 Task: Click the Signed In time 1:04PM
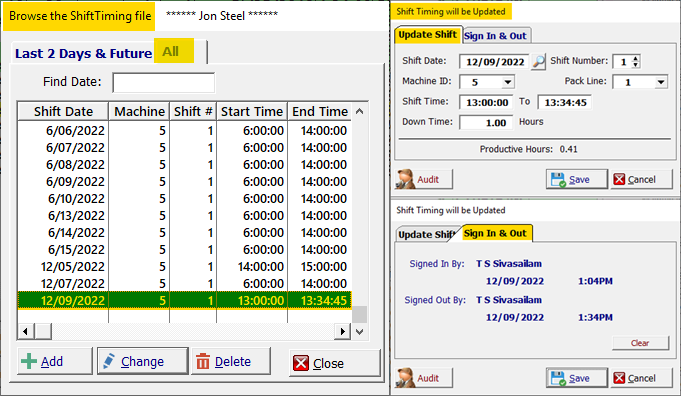tap(595, 281)
